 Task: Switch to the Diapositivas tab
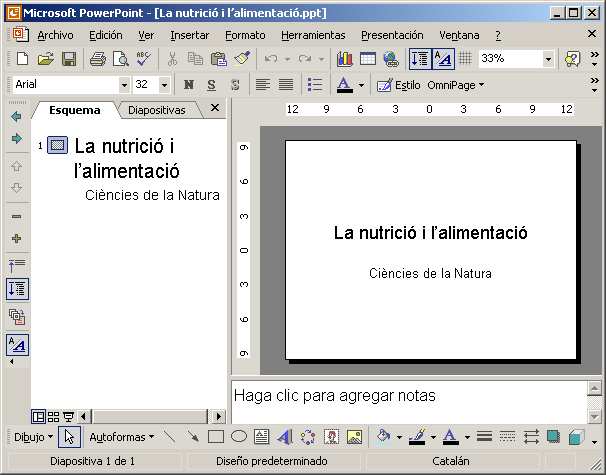click(x=157, y=110)
